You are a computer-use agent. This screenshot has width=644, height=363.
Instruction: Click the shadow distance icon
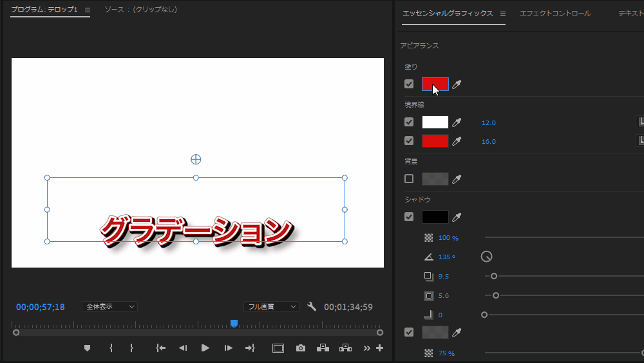click(x=428, y=276)
